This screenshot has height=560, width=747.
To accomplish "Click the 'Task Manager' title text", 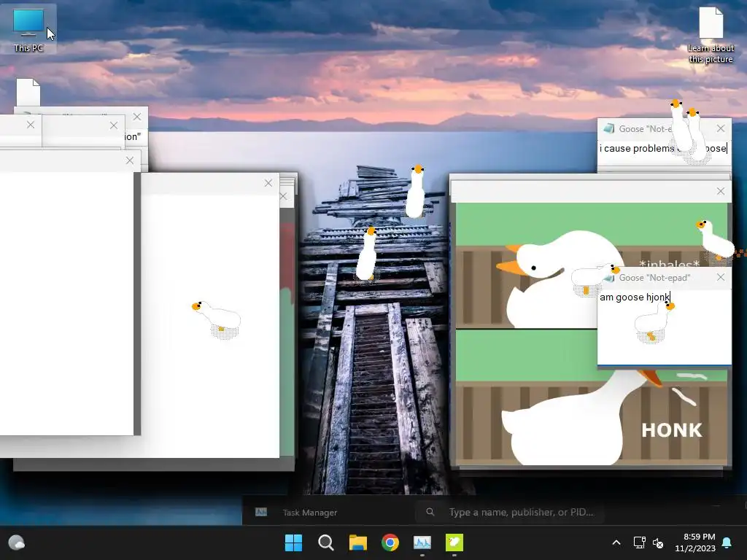I will pyautogui.click(x=309, y=513).
